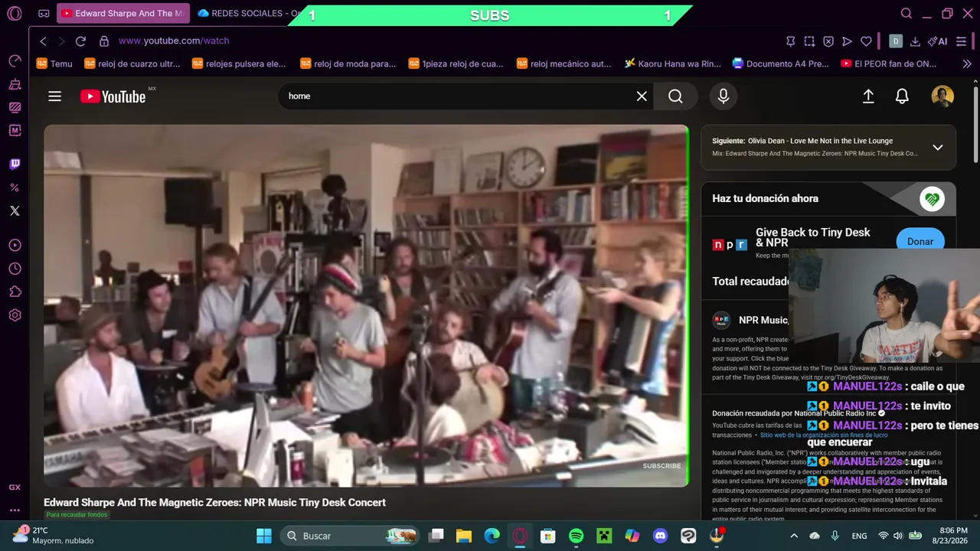Viewport: 980px width, 551px height.
Task: Open Extensions cube icon in sidebar
Action: tap(15, 292)
